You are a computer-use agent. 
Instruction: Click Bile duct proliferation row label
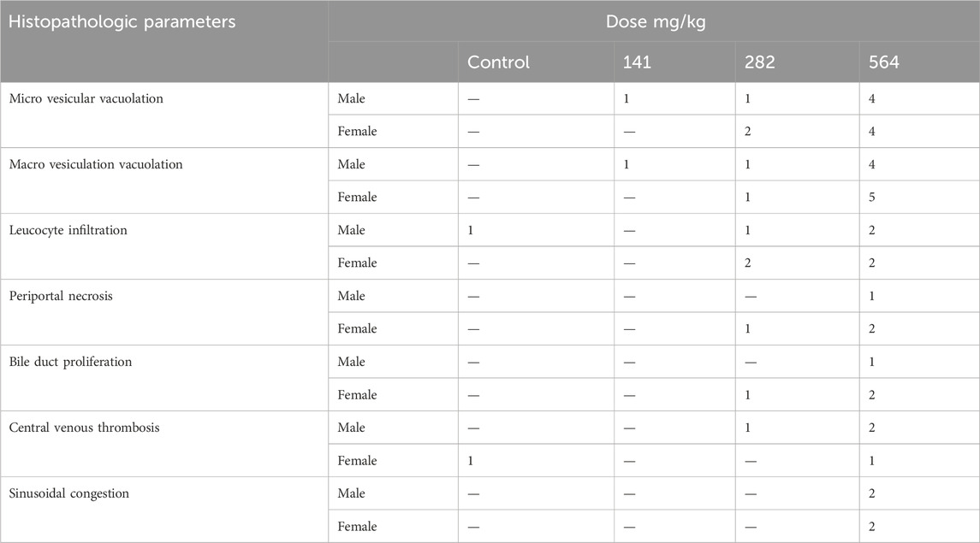point(71,362)
